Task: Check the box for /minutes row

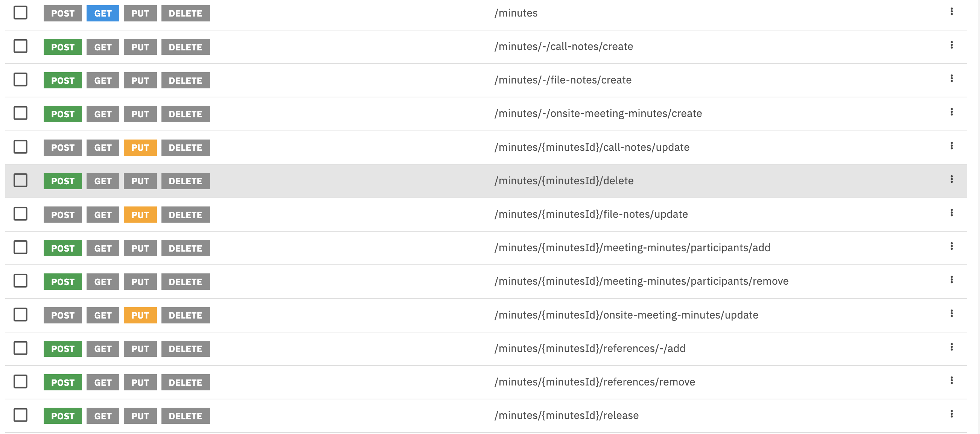Action: (x=21, y=12)
